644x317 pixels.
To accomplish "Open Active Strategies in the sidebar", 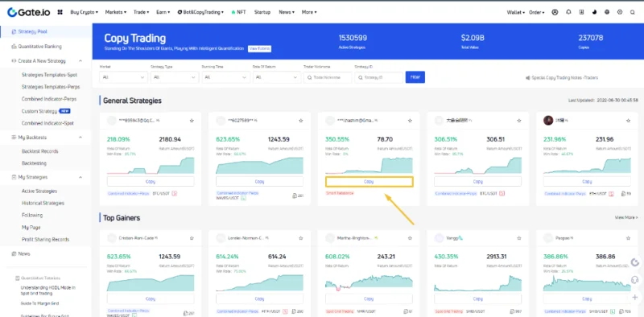I will (x=39, y=191).
